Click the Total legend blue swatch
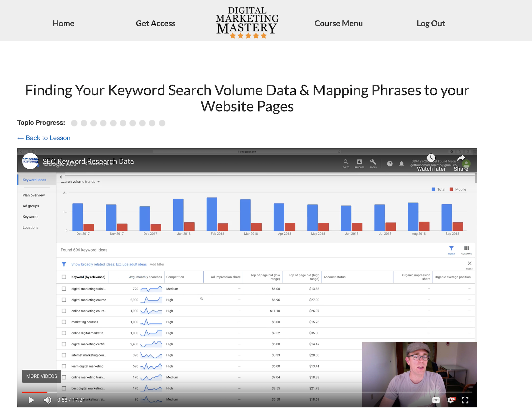The height and width of the screenshot is (413, 532). pyautogui.click(x=433, y=189)
